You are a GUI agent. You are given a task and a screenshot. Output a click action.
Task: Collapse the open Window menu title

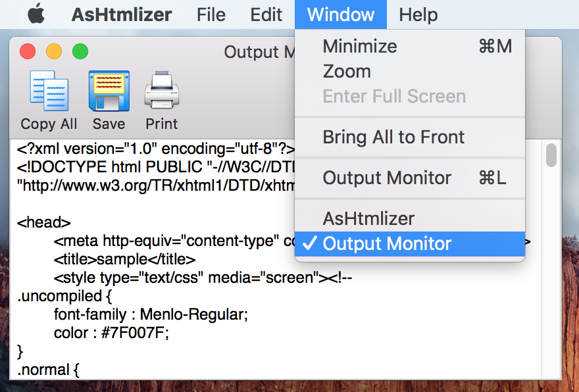point(340,14)
